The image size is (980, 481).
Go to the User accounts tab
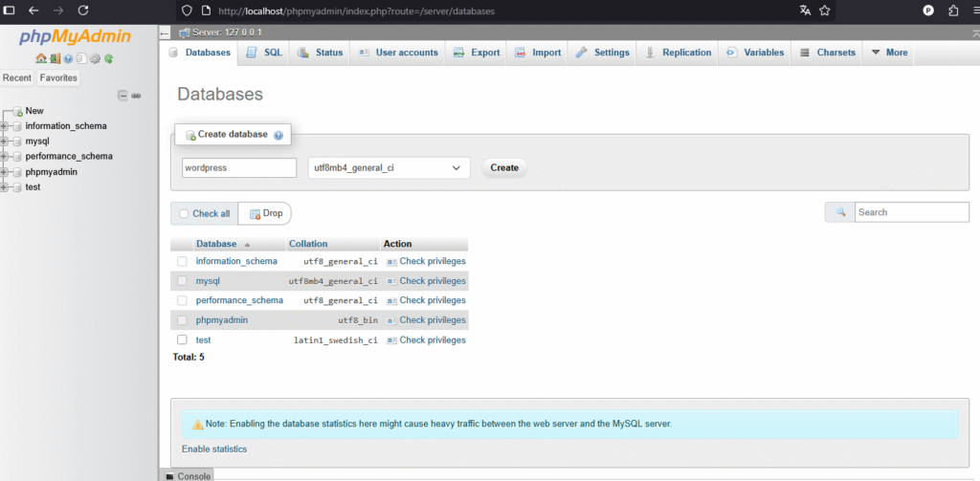(397, 53)
